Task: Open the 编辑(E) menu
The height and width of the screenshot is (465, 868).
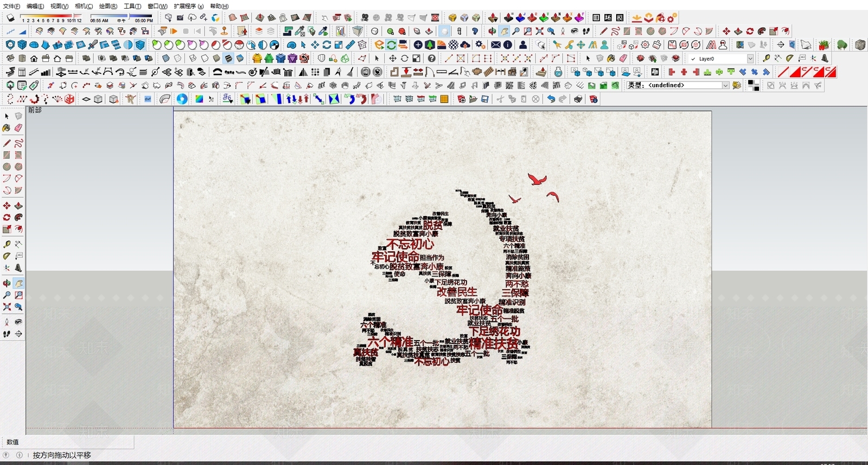Action: pyautogui.click(x=35, y=6)
